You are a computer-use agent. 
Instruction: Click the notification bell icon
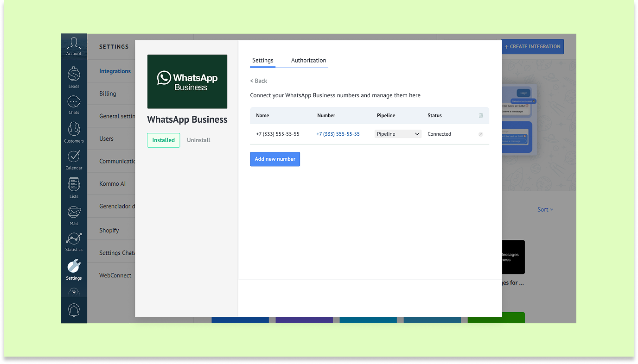point(74,310)
